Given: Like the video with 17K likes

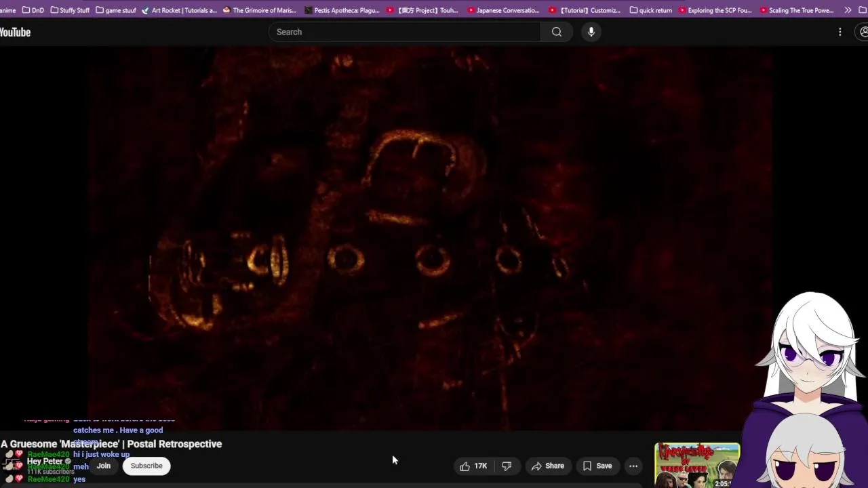Looking at the screenshot, I should point(473,466).
